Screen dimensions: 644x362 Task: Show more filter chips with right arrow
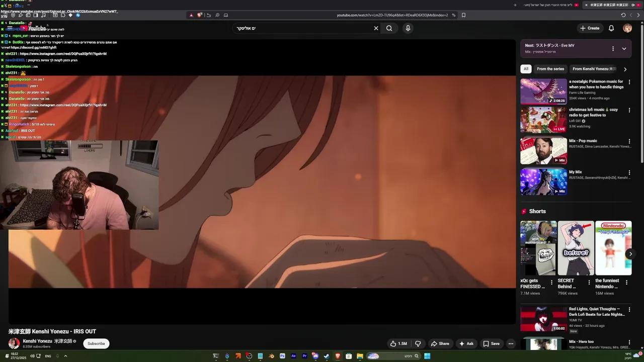point(625,69)
